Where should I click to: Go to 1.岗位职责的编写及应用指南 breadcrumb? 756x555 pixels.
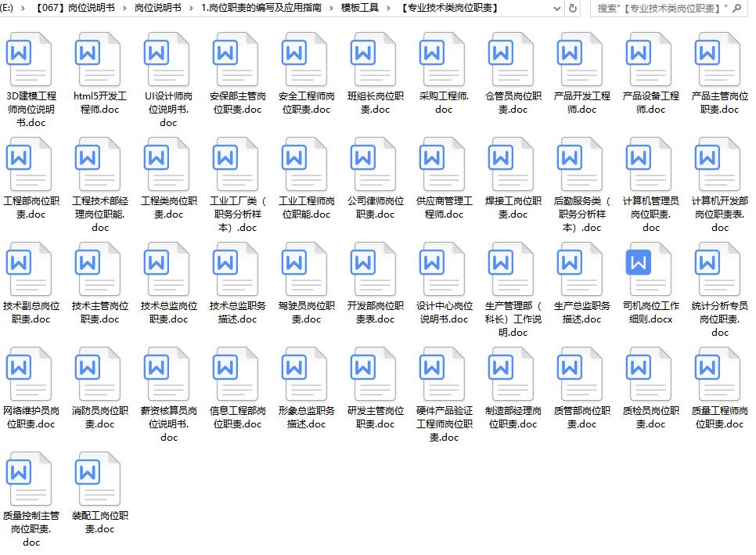(x=261, y=8)
